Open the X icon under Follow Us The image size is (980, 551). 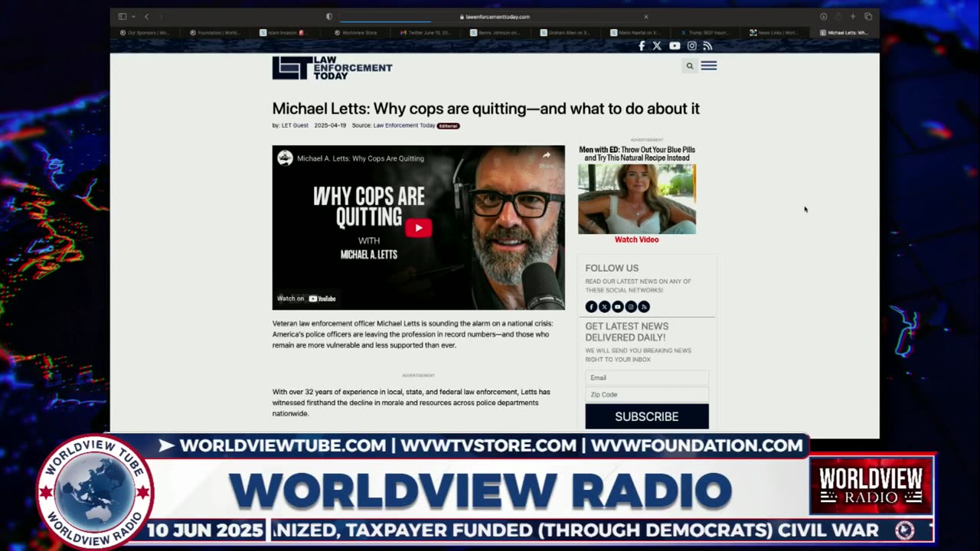pos(604,307)
